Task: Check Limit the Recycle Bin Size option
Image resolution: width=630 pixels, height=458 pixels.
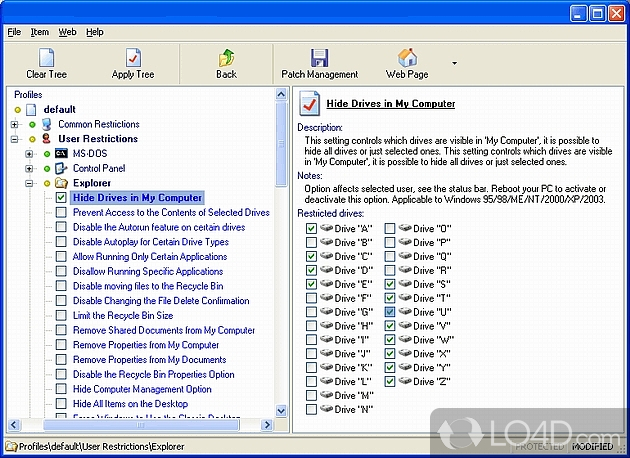Action: click(61, 316)
